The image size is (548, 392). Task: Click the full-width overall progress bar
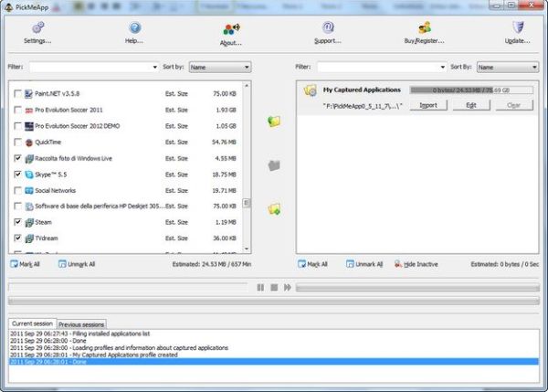click(x=274, y=301)
